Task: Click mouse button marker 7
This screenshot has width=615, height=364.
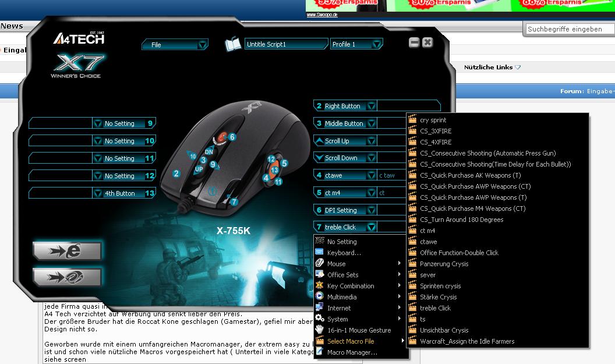Action: click(x=234, y=202)
